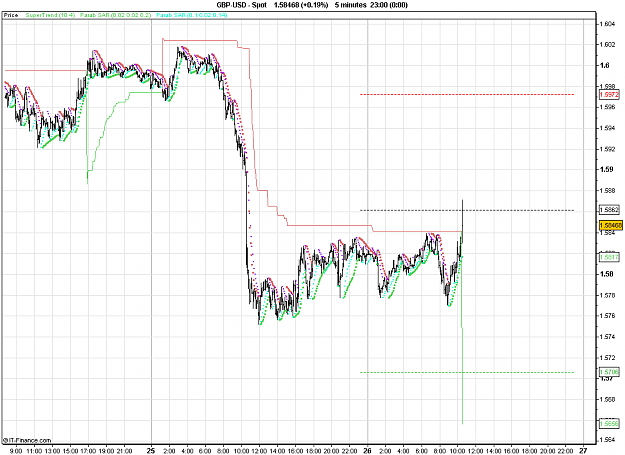Image resolution: width=625 pixels, height=455 pixels.
Task: Click the 17:00 time axis label
Action: [x=88, y=451]
